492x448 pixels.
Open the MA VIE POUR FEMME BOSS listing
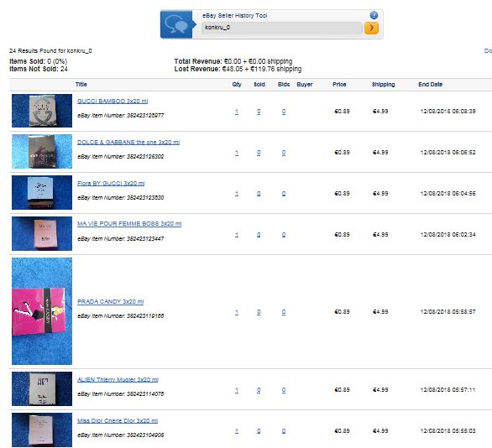pos(129,223)
